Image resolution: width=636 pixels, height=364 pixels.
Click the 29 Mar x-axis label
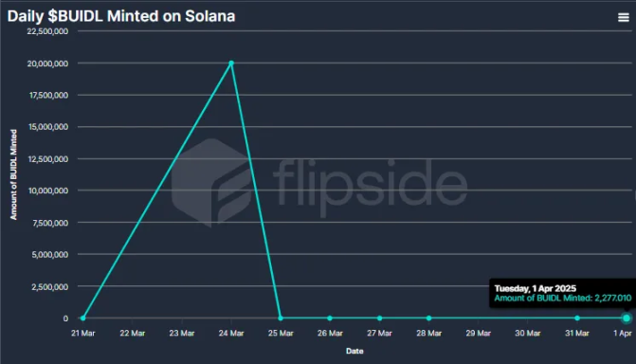(479, 333)
